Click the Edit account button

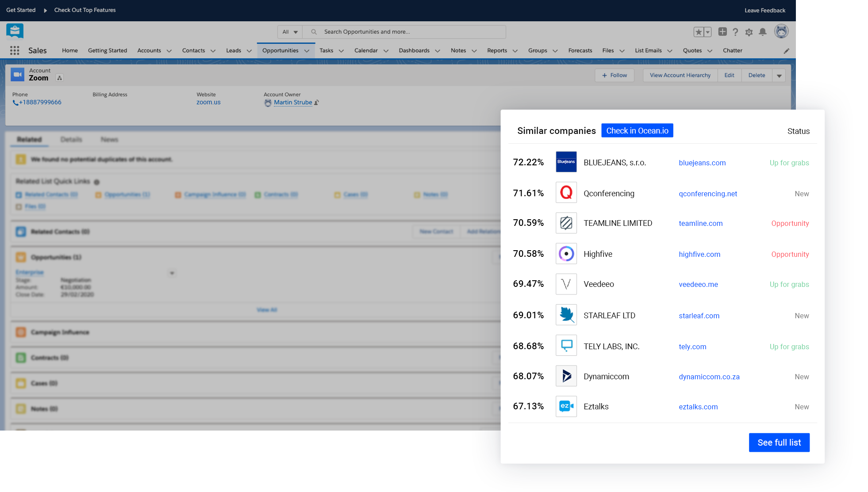point(730,76)
